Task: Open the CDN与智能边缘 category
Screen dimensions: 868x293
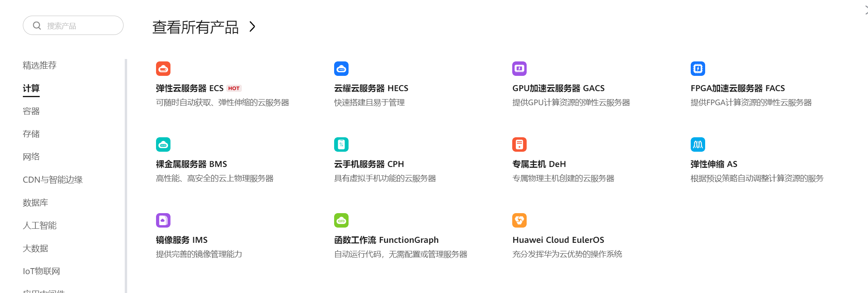Action: (x=53, y=180)
